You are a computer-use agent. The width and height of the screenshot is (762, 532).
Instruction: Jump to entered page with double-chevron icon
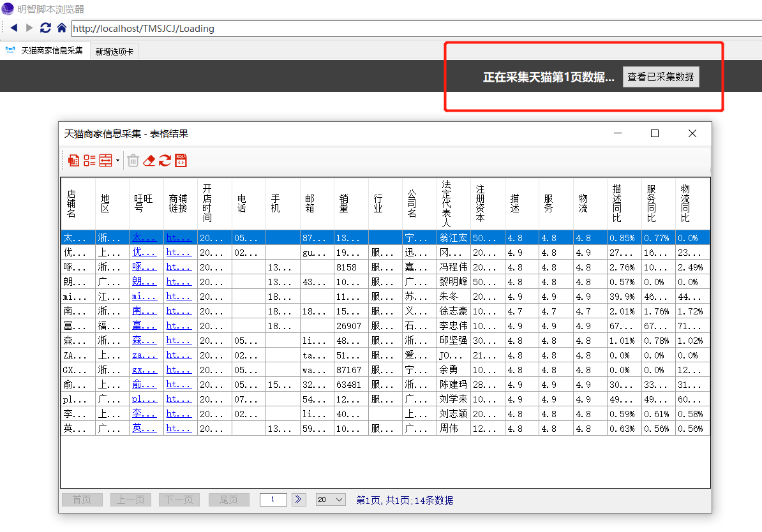pos(299,499)
